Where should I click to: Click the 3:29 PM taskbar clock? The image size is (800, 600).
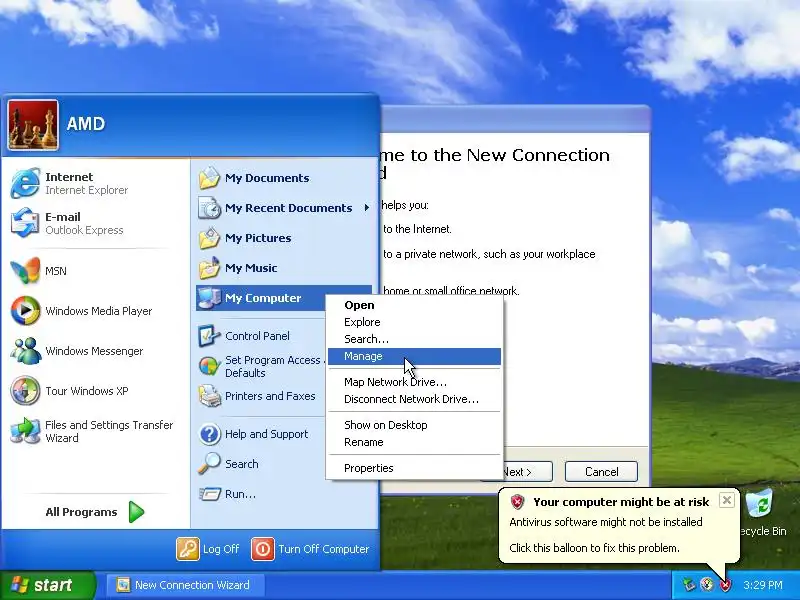763,585
